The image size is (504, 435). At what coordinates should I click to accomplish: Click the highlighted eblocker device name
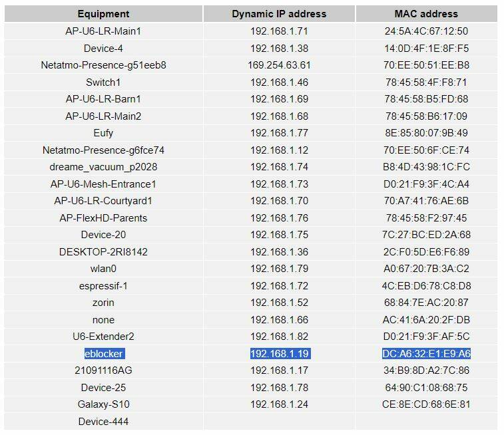pos(103,354)
